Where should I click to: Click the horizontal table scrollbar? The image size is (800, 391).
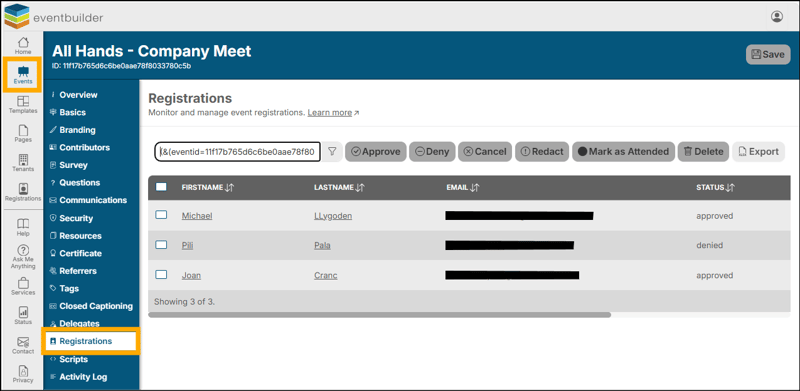tap(380, 315)
